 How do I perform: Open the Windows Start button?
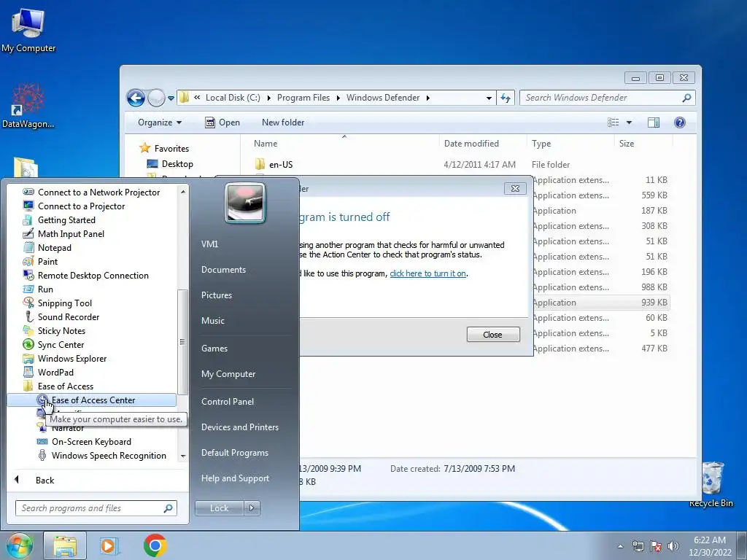(20, 545)
